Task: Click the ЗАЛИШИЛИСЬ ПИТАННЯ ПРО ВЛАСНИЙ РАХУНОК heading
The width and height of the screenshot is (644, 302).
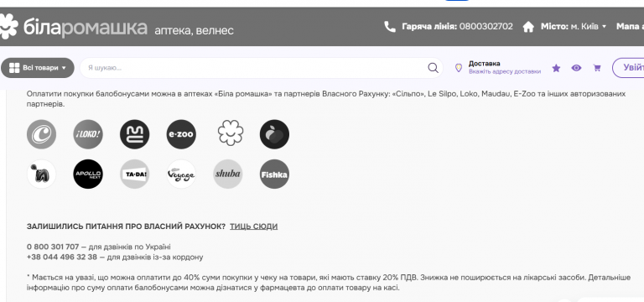Action: tap(126, 226)
